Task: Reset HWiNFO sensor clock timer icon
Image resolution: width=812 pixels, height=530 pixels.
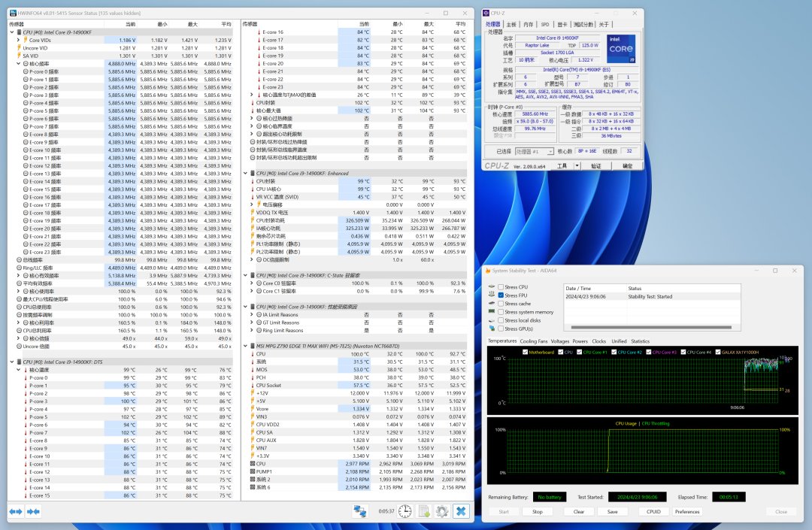Action: click(405, 511)
